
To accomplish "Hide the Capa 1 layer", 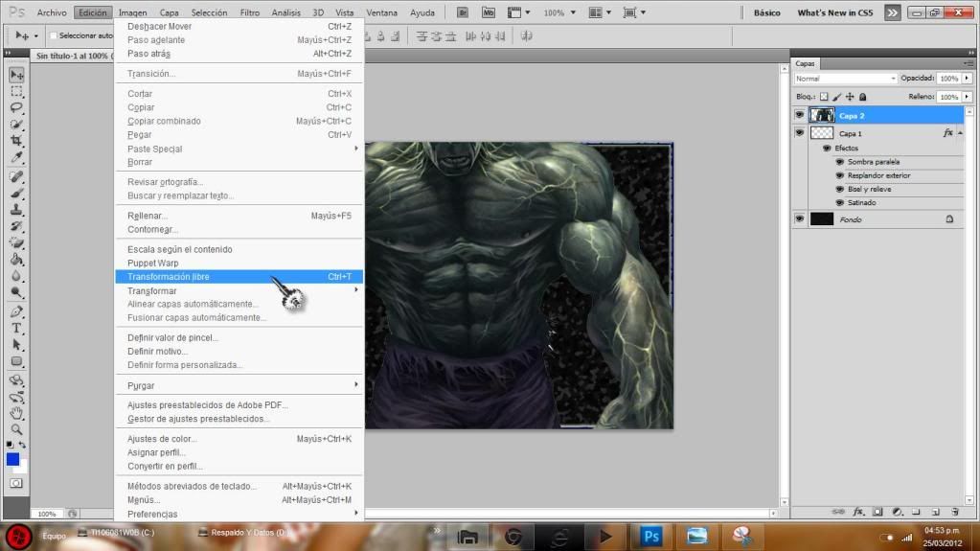I will (x=799, y=132).
